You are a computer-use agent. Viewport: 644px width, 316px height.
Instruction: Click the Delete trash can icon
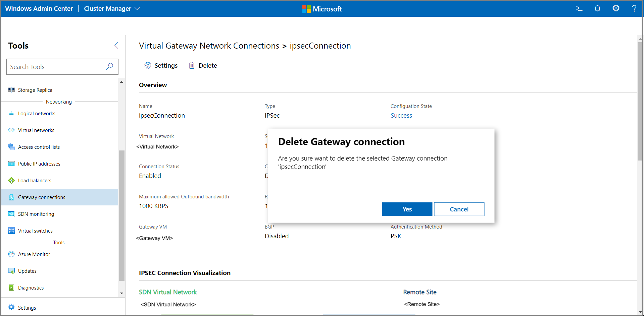coord(192,65)
